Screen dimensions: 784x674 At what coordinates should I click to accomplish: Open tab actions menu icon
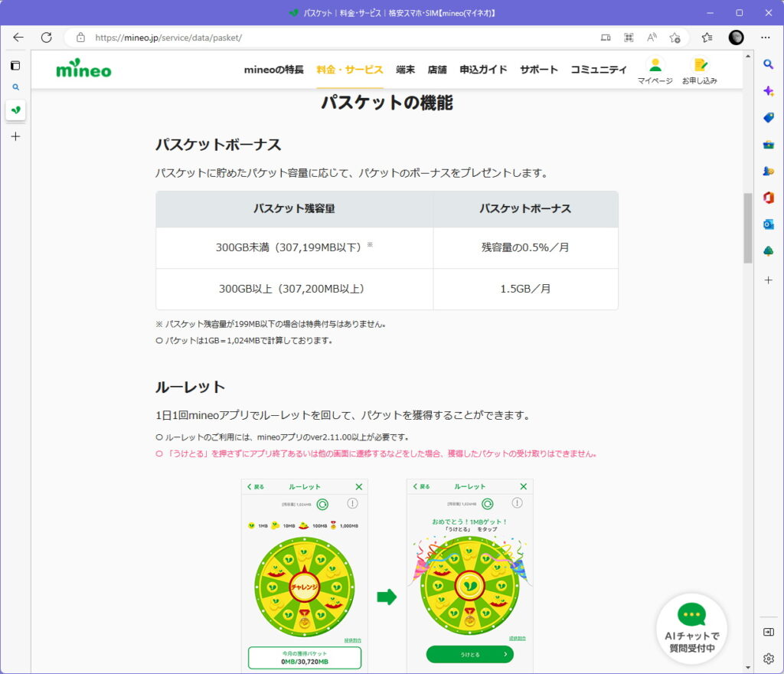click(15, 66)
